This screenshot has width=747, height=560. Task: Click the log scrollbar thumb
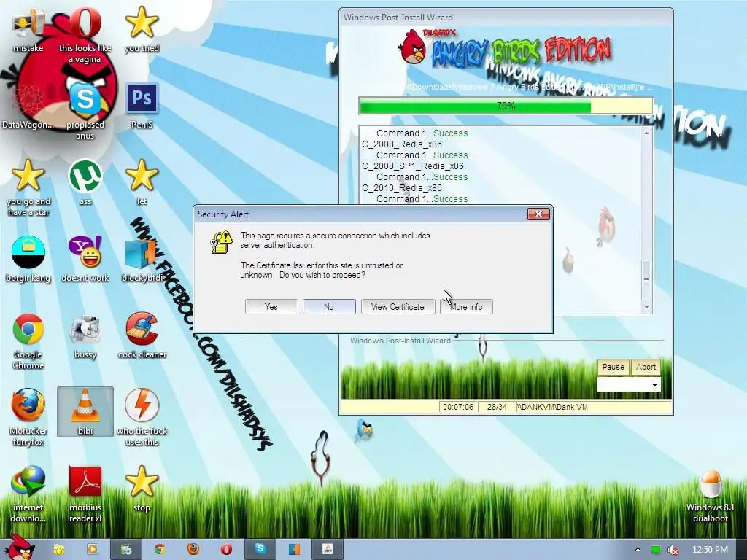pyautogui.click(x=646, y=279)
